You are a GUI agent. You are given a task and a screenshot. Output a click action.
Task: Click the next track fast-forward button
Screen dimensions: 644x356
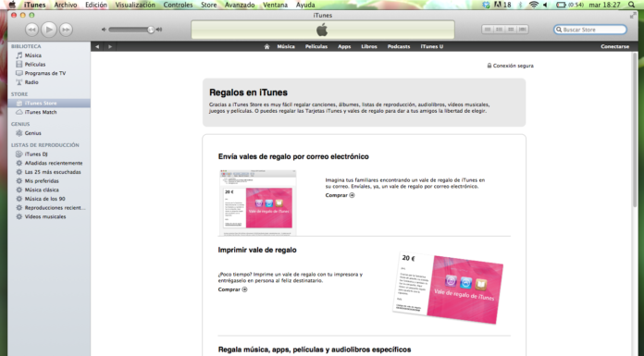(66, 30)
